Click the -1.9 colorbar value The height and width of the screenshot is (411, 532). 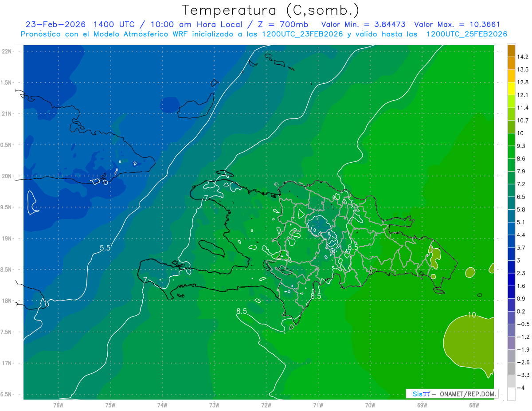523,350
